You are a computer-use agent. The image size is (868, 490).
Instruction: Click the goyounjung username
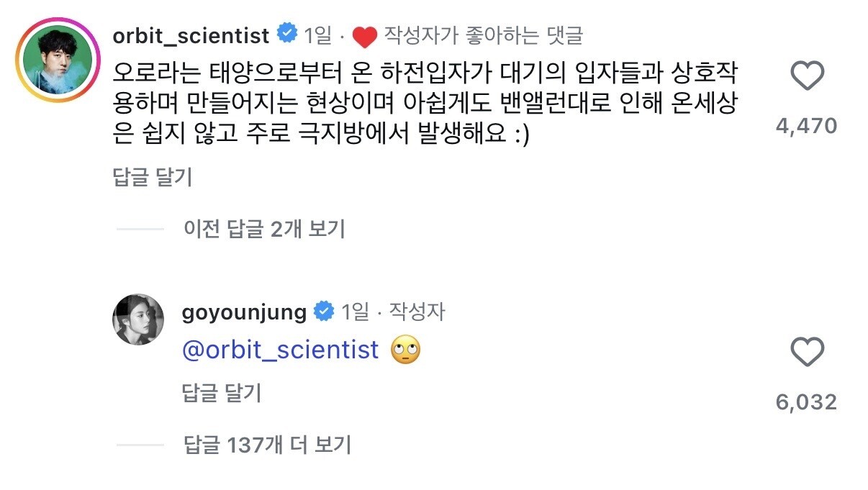pos(245,312)
